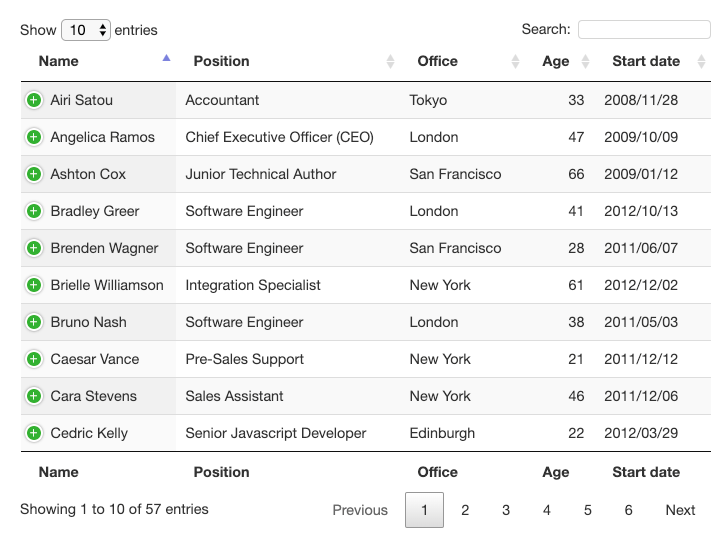Click green plus icon beside Ashton Cox
Image resolution: width=728 pixels, height=545 pixels.
click(x=33, y=174)
